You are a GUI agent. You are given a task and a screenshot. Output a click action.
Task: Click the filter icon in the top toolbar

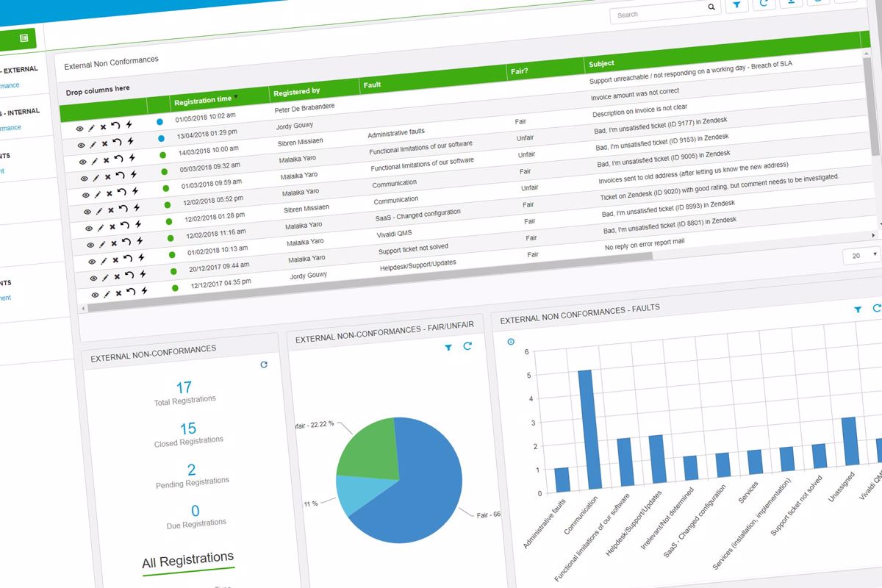[736, 5]
